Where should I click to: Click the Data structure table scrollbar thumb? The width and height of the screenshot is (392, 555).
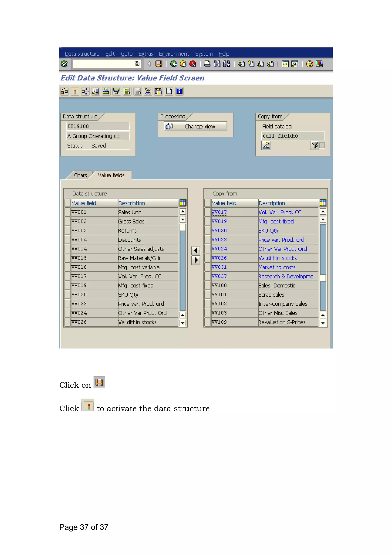(183, 228)
